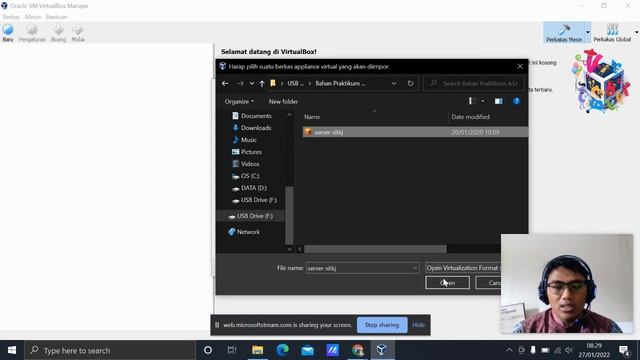Open Microsoft Edge from taskbar
The image size is (640, 360).
[282, 350]
